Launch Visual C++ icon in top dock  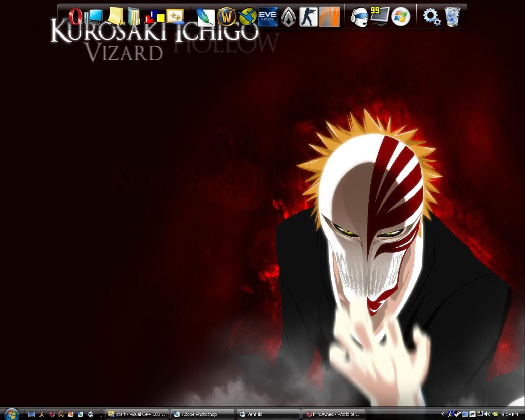point(175,16)
